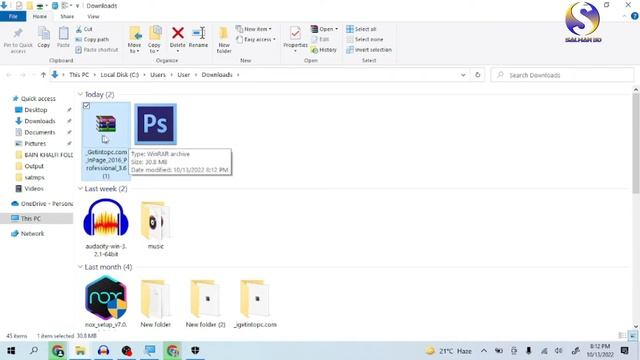This screenshot has width=640, height=360.
Task: Switch to the Share tab
Action: click(67, 16)
